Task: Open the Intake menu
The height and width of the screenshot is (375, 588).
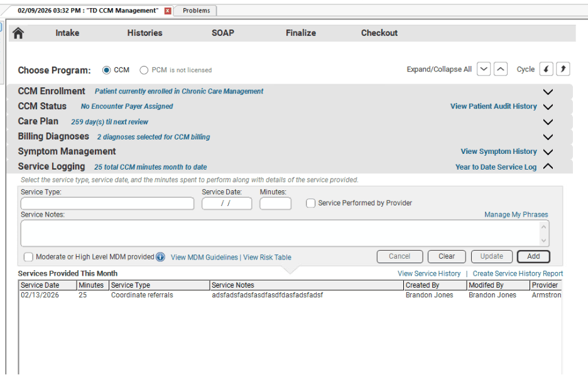Action: coord(67,33)
